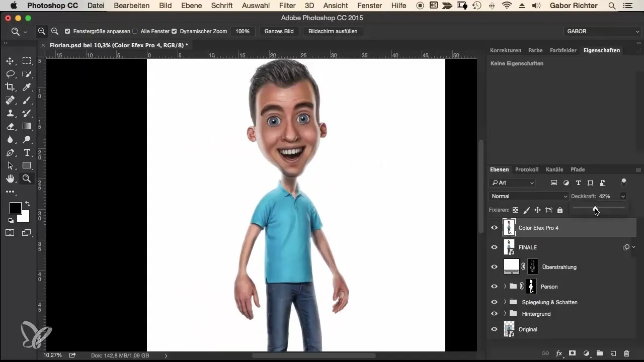Toggle Dynamischer Zoom checkbox

click(x=174, y=31)
